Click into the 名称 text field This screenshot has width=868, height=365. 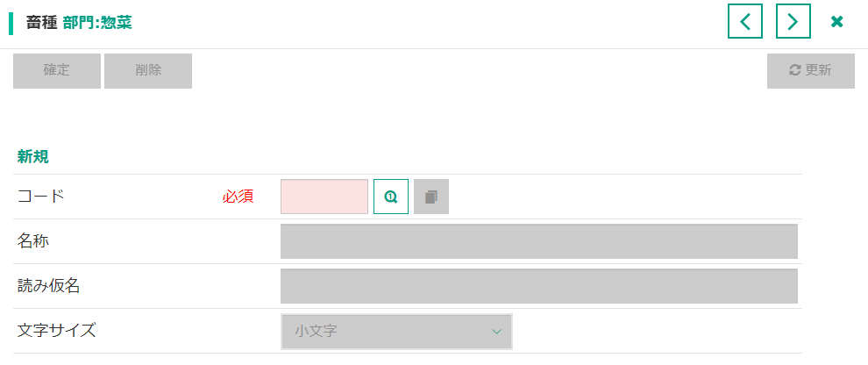[x=538, y=241]
